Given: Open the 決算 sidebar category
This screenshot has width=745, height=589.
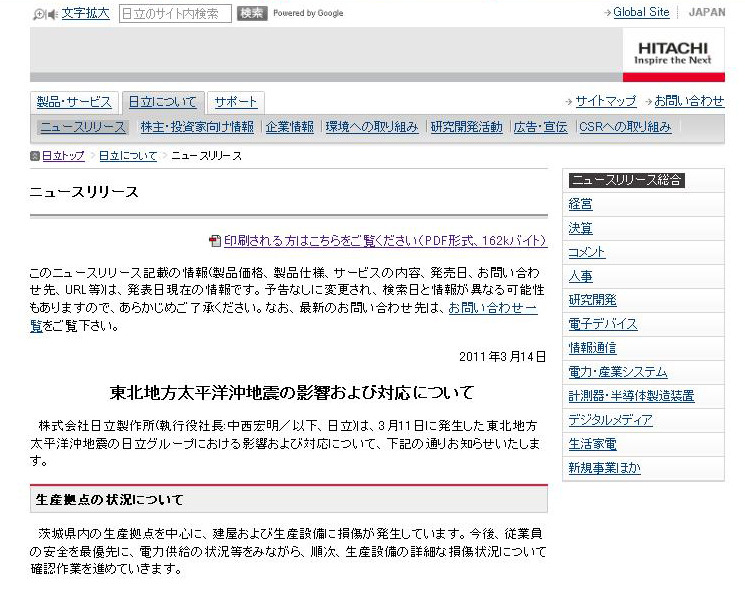Looking at the screenshot, I should (x=581, y=228).
